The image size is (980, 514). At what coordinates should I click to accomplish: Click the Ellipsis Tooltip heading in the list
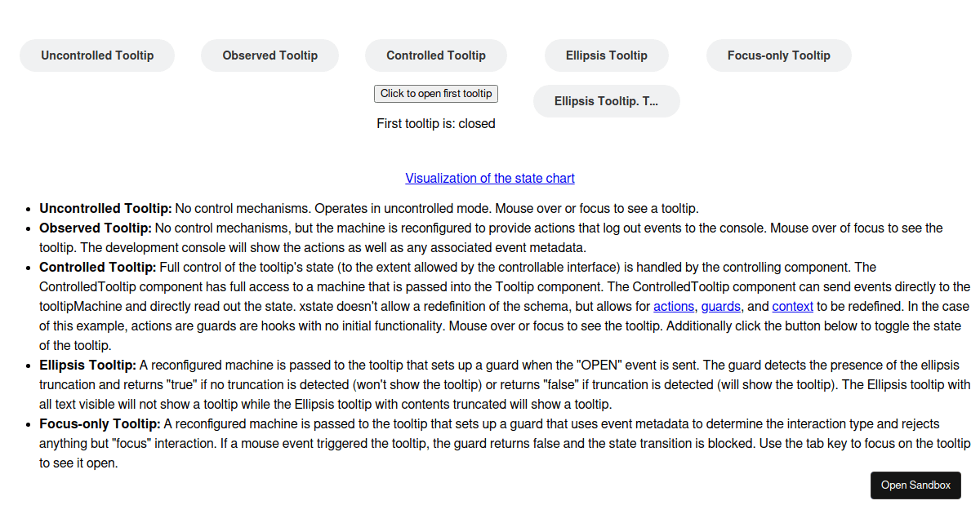coord(87,365)
